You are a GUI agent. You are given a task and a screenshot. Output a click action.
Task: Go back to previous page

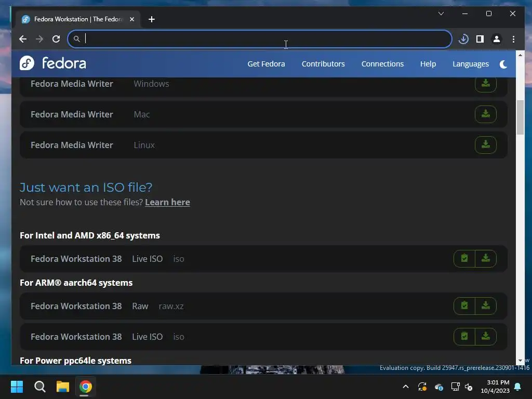pos(23,39)
